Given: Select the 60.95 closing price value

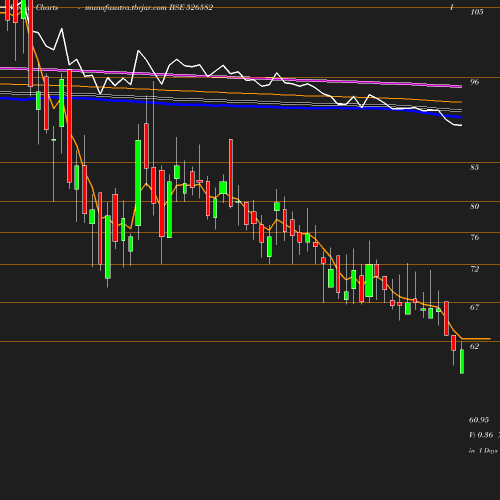Looking at the screenshot, I should (479, 420).
